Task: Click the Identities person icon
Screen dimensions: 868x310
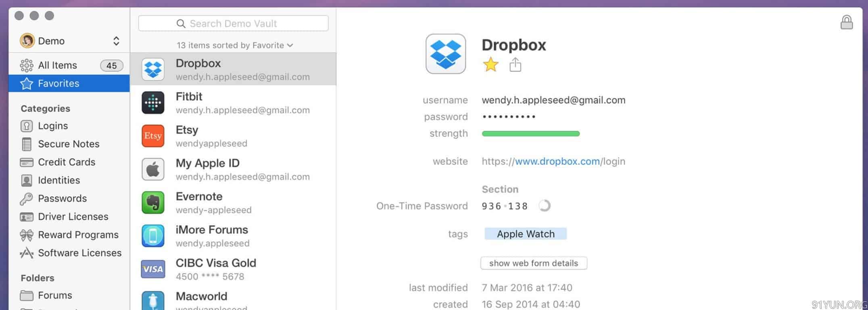Action: (x=26, y=180)
